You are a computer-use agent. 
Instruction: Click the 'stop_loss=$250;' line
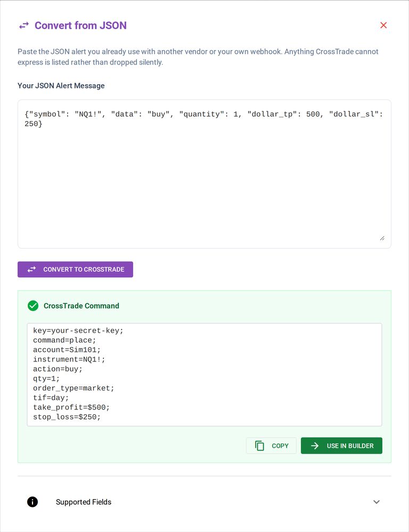coord(67,417)
